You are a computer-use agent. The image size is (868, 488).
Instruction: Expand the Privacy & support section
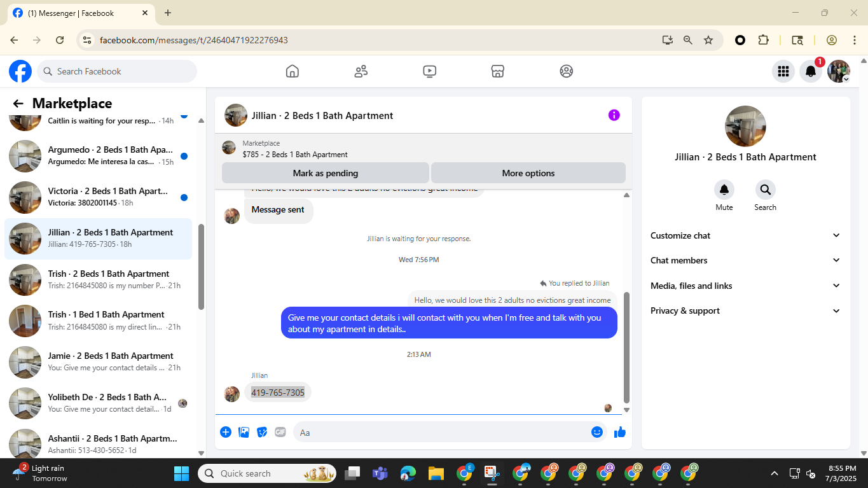[x=745, y=310]
